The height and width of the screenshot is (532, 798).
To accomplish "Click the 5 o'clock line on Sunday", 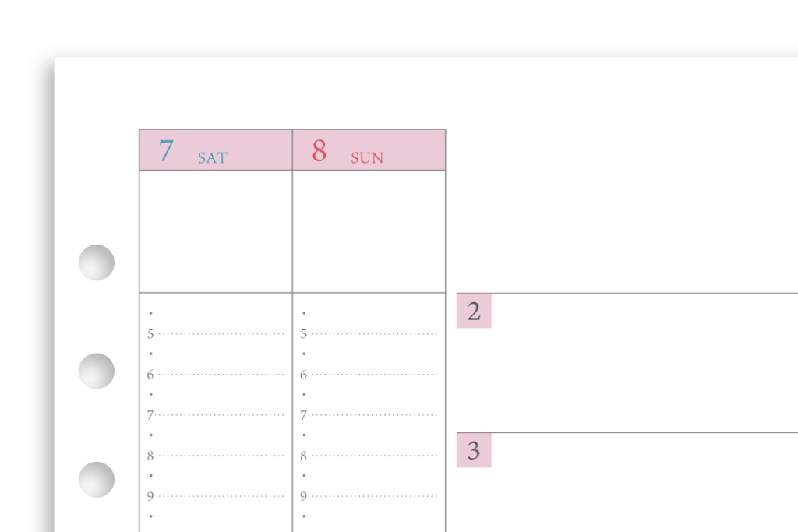I will tap(369, 334).
